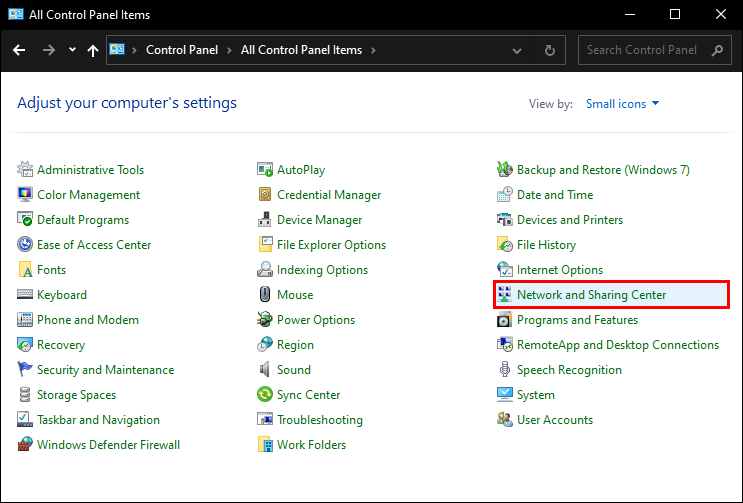This screenshot has width=743, height=503.
Task: Click the Mouse icon
Action: click(265, 295)
